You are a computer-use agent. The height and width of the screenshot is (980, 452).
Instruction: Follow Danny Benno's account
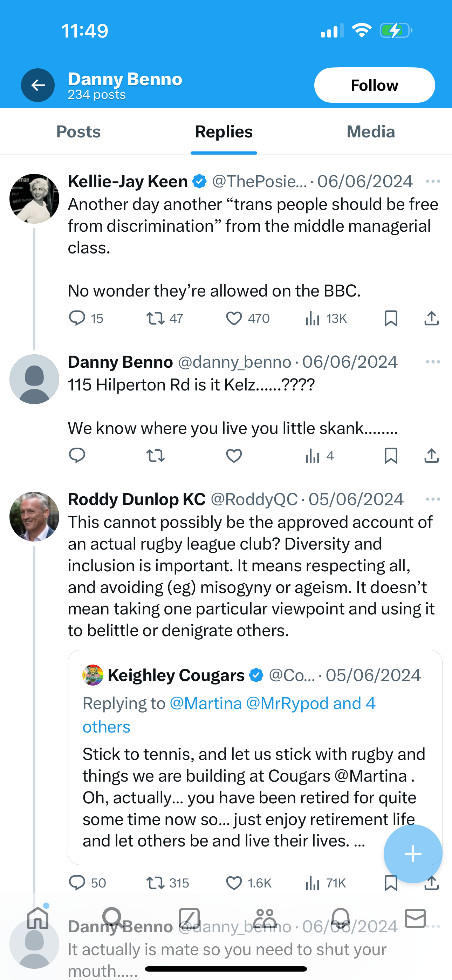pyautogui.click(x=374, y=85)
